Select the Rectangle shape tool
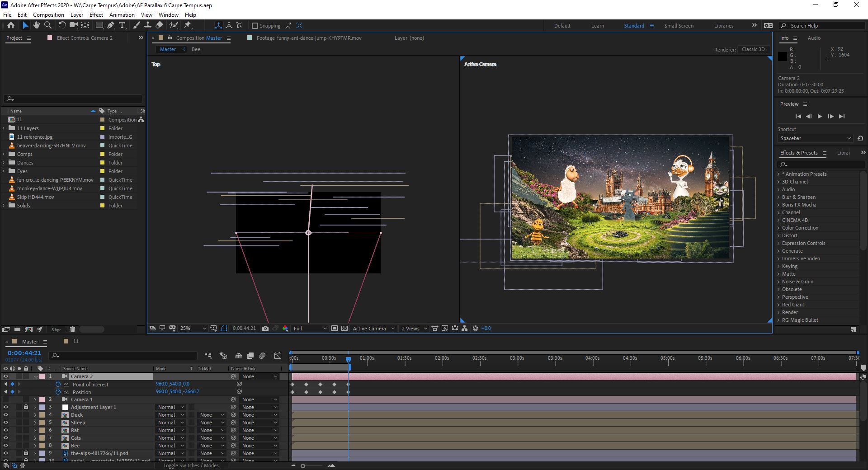868x470 pixels. coord(99,26)
